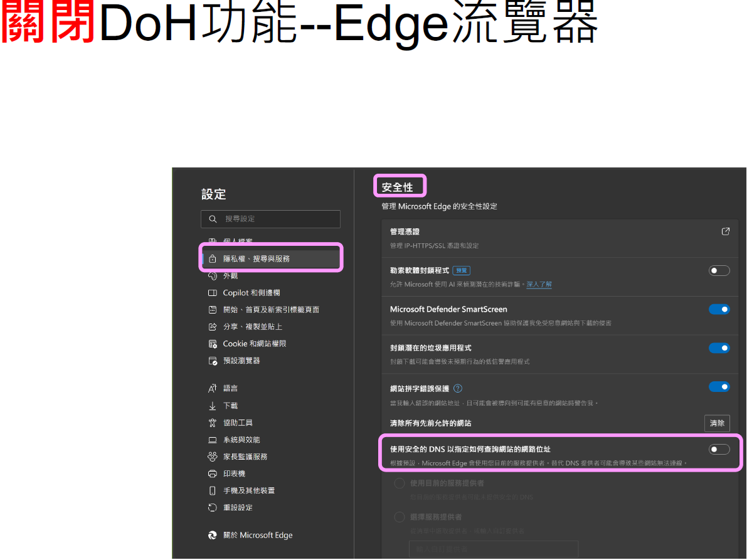
Task: Turn off Microsoft Defender SmartScreen toggle
Action: point(719,309)
